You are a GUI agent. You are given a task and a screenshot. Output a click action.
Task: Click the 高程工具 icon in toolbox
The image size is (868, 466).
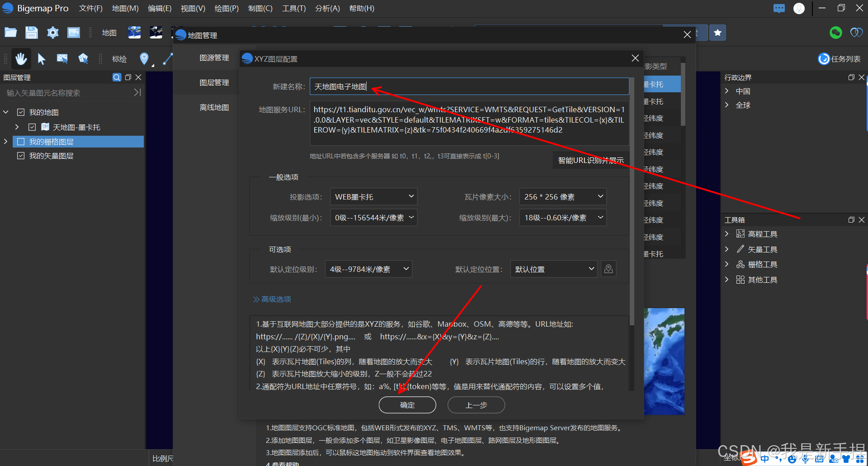click(x=741, y=234)
